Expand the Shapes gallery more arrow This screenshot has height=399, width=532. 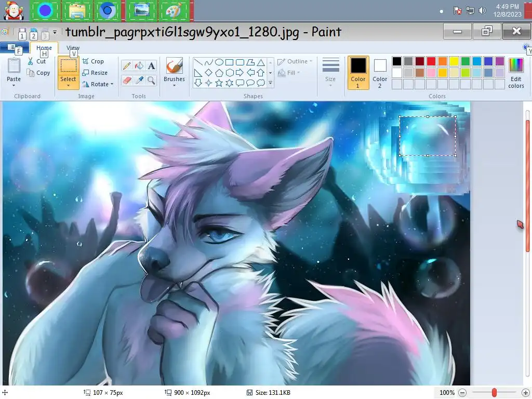click(x=270, y=83)
